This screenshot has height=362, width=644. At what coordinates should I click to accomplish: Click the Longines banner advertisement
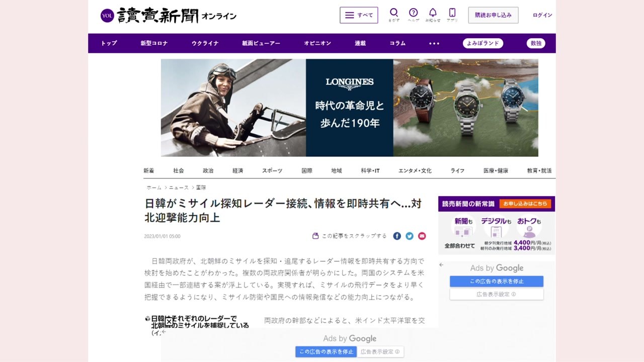point(350,108)
